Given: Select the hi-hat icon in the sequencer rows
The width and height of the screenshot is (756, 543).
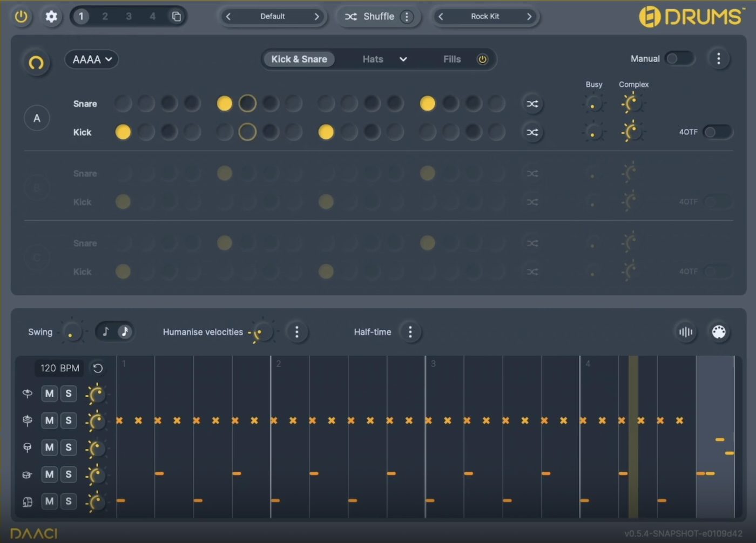Looking at the screenshot, I should 27,420.
